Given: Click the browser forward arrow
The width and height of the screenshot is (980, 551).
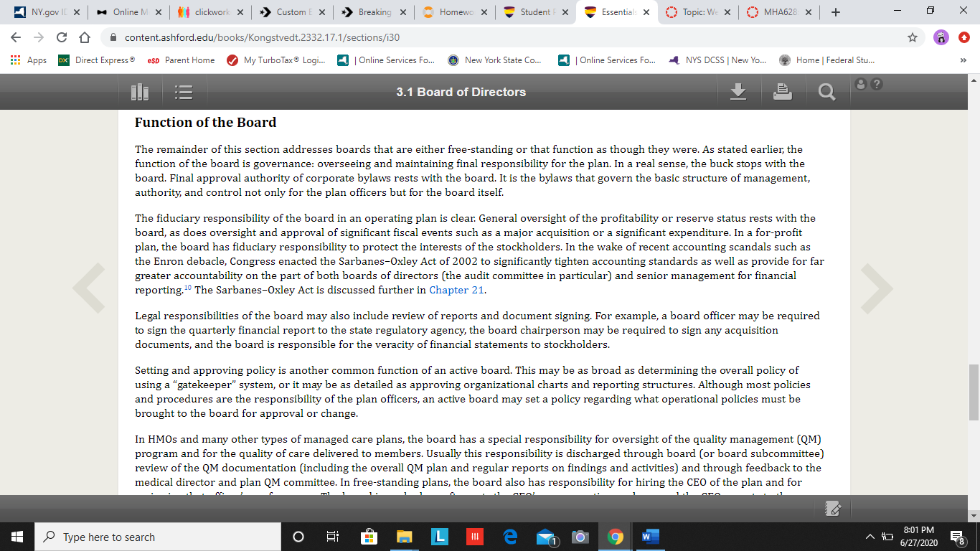Looking at the screenshot, I should pyautogui.click(x=39, y=37).
